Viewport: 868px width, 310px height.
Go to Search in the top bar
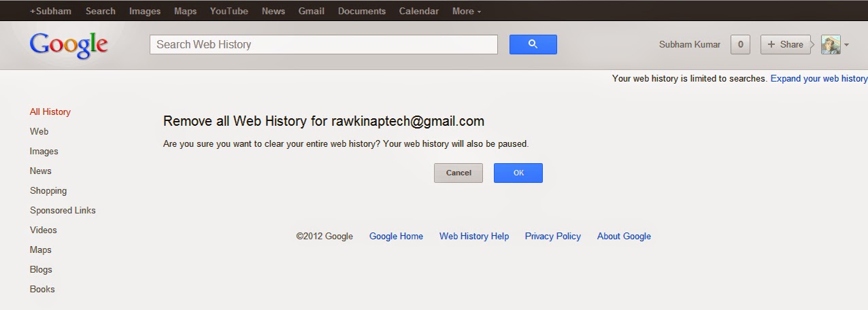pos(101,11)
